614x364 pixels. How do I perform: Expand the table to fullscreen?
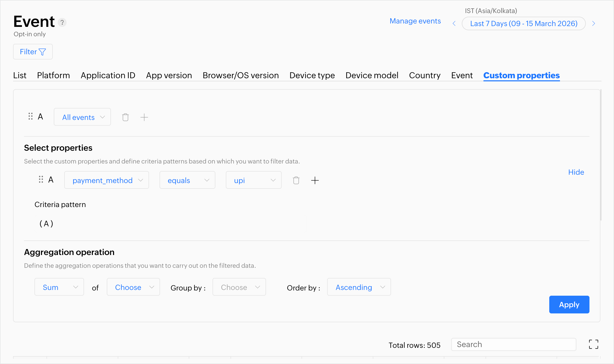[593, 344]
